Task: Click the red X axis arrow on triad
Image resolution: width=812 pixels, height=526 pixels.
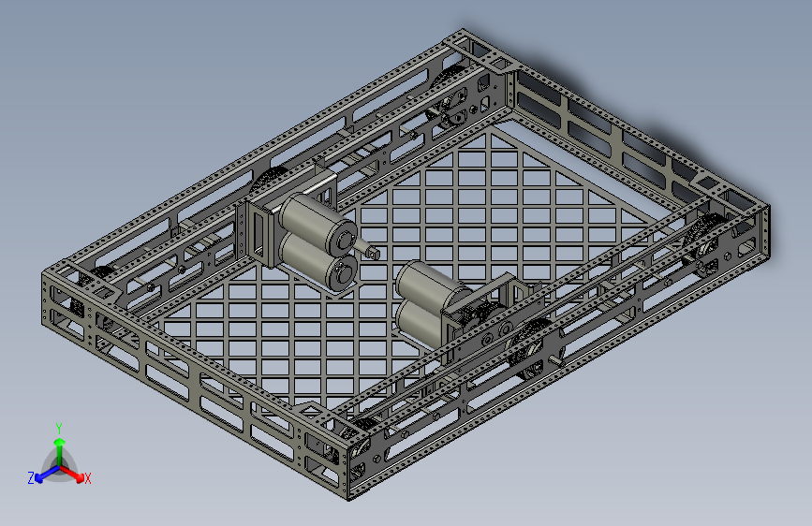Action: point(72,474)
